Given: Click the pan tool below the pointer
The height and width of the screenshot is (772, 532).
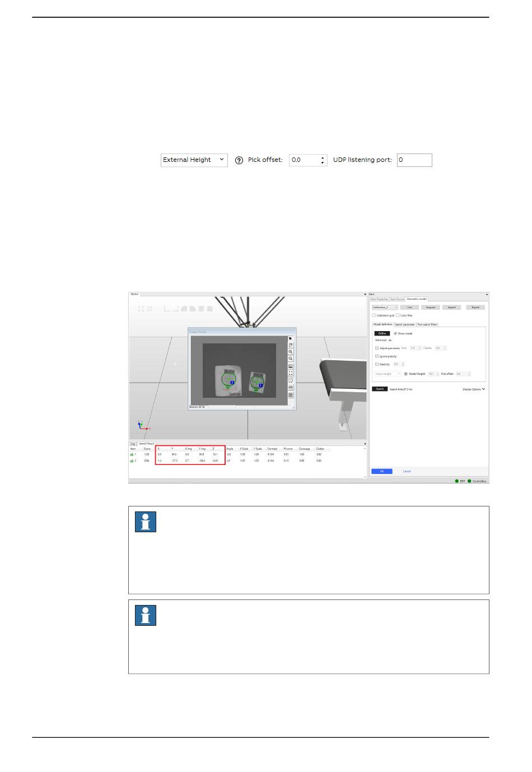Looking at the screenshot, I should click(291, 345).
